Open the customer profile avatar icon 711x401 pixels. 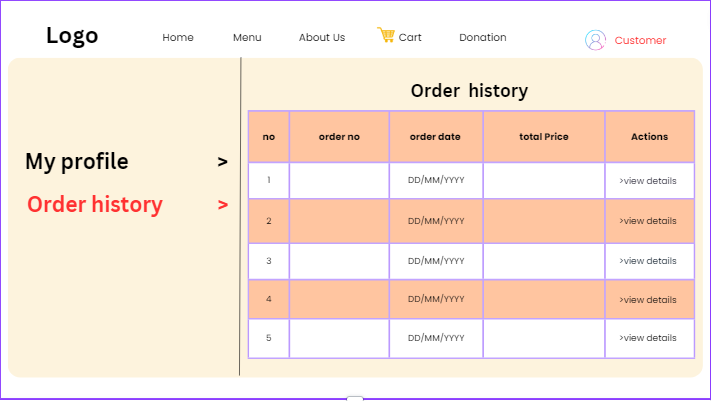pyautogui.click(x=595, y=40)
